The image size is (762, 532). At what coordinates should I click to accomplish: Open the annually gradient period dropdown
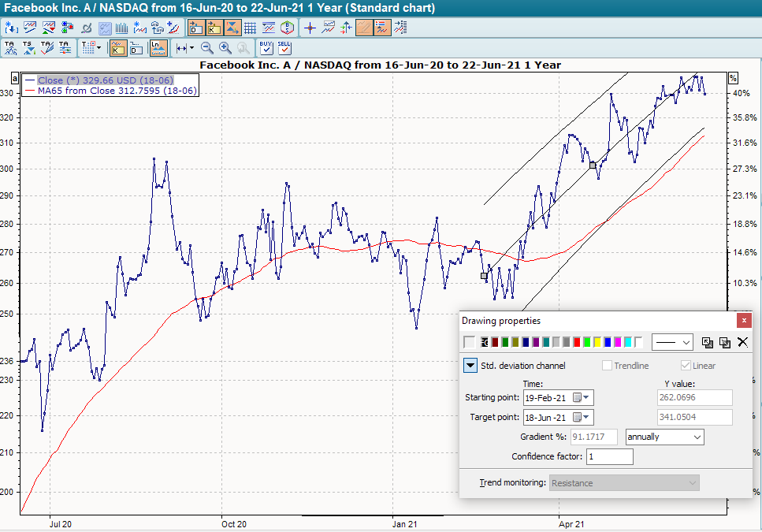tap(664, 437)
